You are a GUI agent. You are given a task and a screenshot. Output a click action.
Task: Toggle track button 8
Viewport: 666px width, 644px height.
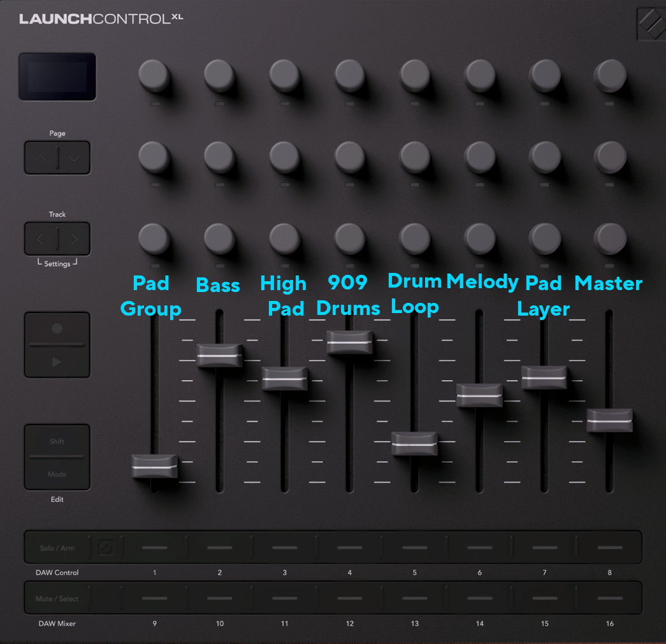click(609, 548)
